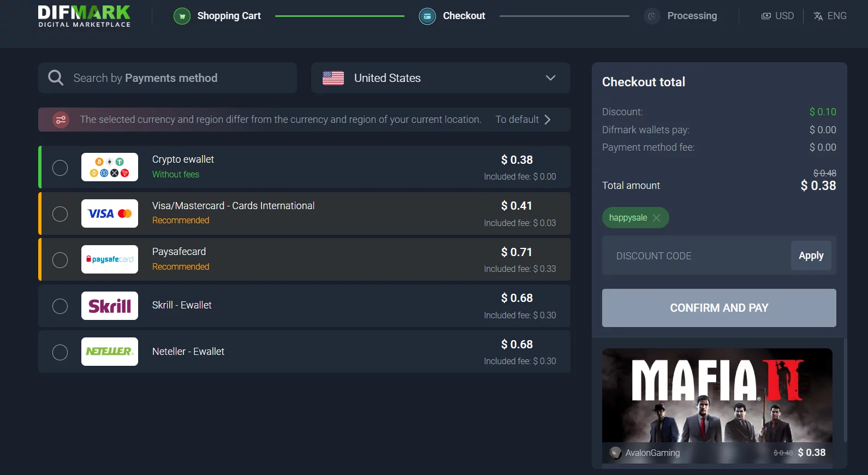This screenshot has width=868, height=475.
Task: Click the paysafecard logo
Action: 110,259
